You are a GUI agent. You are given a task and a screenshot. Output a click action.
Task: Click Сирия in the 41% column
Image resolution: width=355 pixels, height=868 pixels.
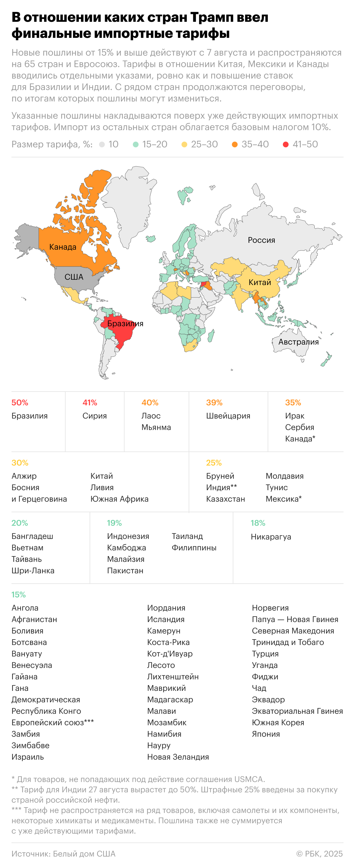pos(94,416)
